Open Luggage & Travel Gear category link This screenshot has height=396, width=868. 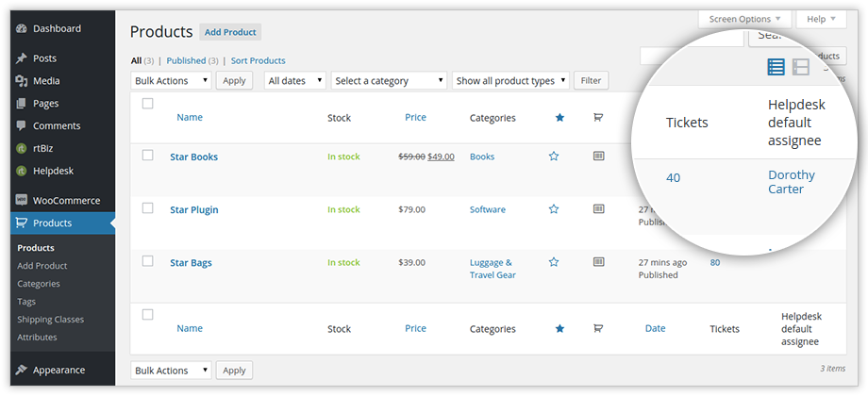coord(492,269)
